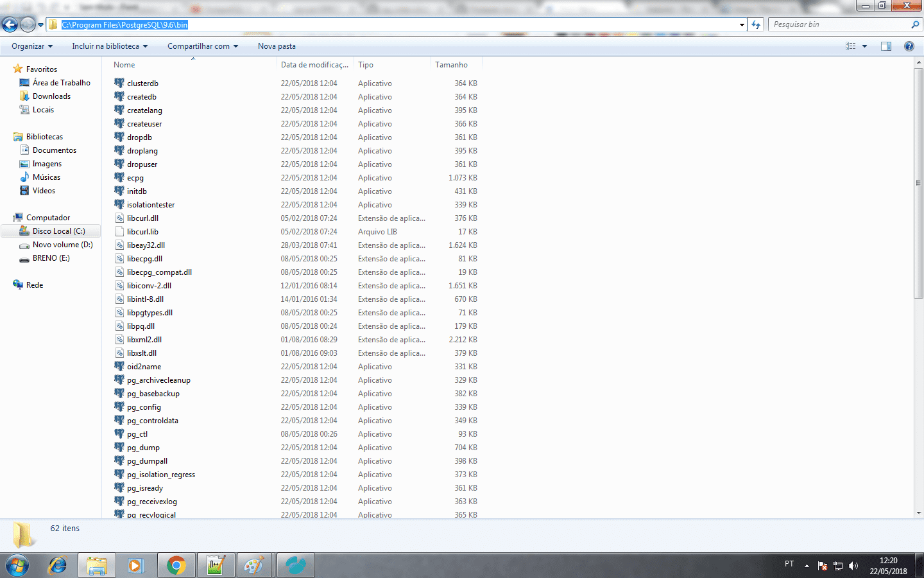Sort by the Tamanho column header

click(x=456, y=65)
